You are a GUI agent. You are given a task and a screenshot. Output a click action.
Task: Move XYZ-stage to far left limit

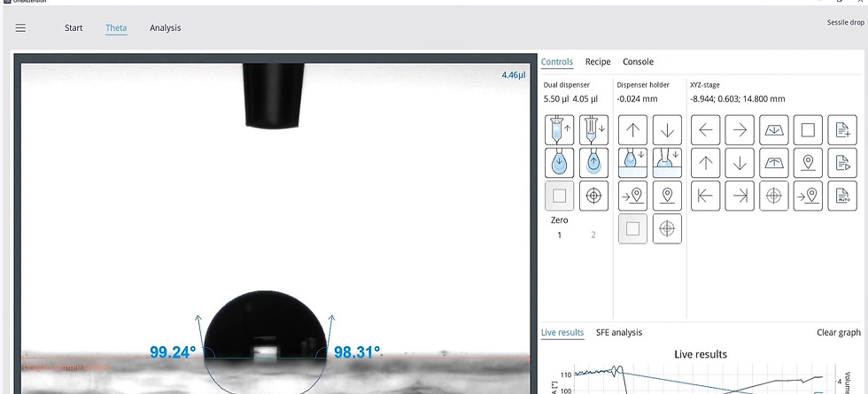[705, 196]
